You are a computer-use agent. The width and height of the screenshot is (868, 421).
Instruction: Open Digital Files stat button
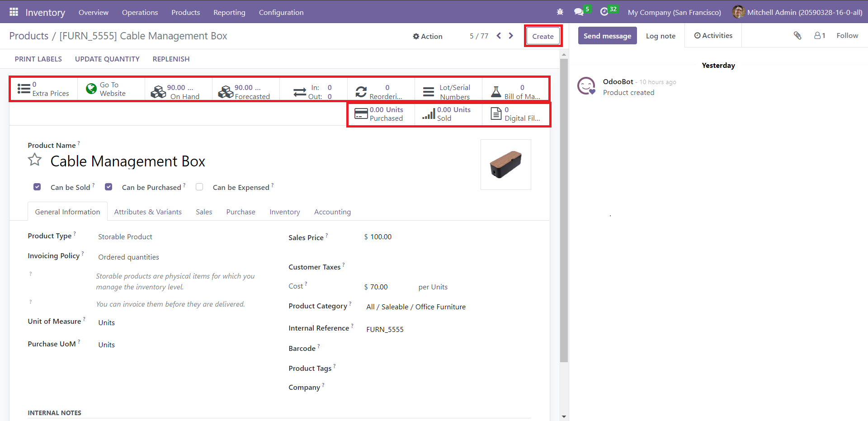coord(516,114)
